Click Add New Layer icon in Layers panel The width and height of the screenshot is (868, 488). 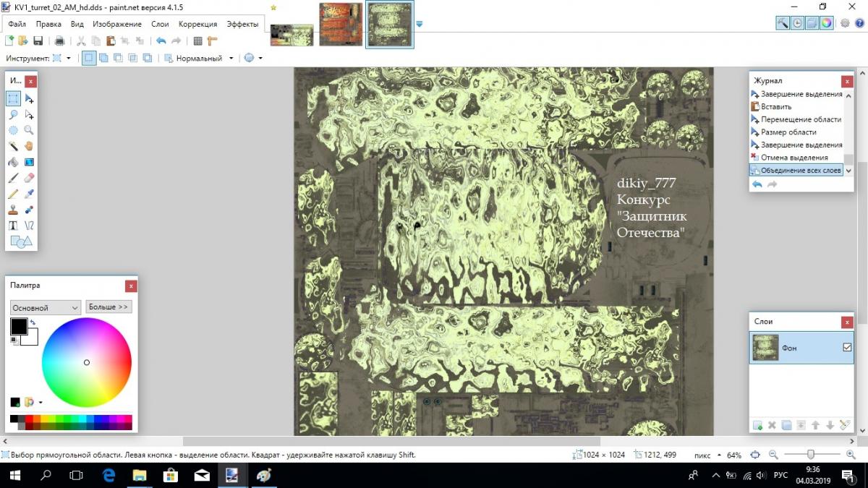click(757, 425)
